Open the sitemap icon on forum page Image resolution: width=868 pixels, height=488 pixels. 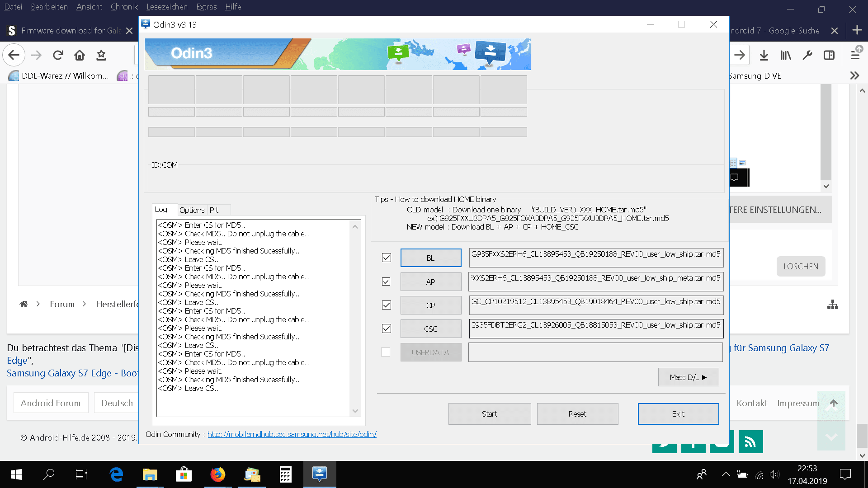(833, 305)
